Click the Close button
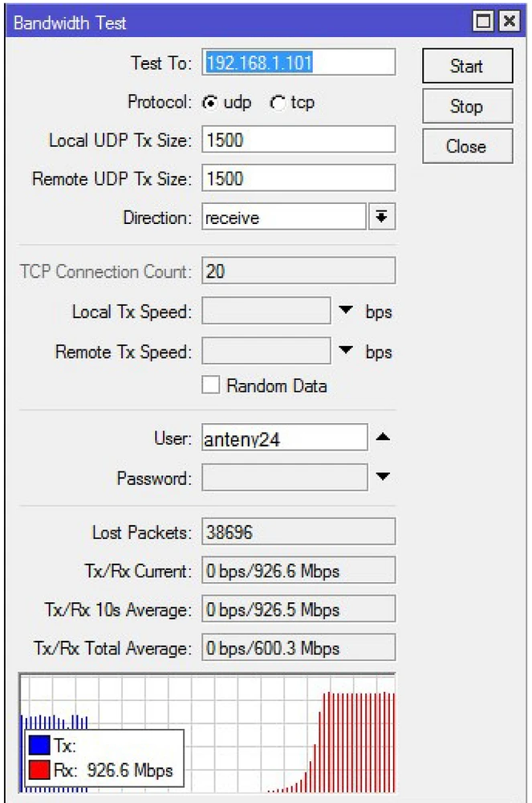The width and height of the screenshot is (532, 803). (x=466, y=146)
